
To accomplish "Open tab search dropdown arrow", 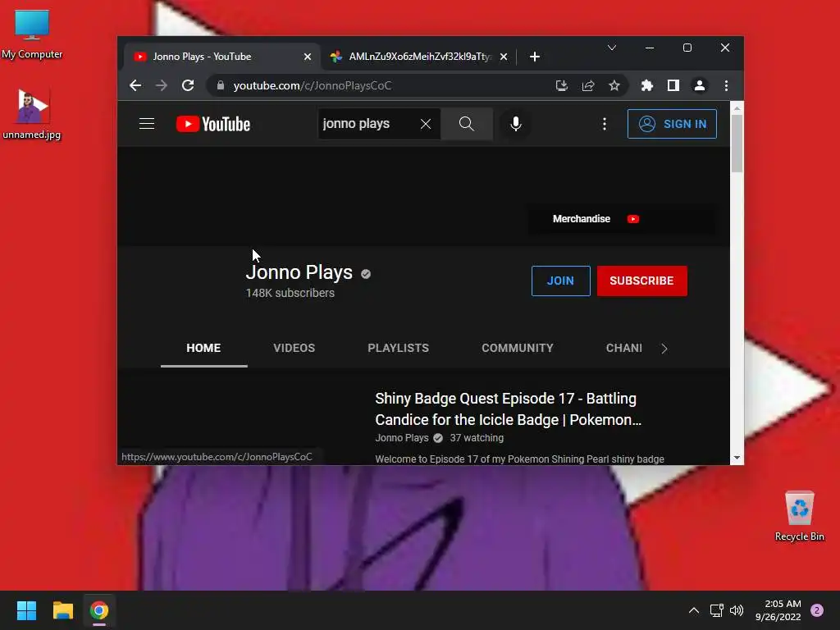I will click(612, 48).
